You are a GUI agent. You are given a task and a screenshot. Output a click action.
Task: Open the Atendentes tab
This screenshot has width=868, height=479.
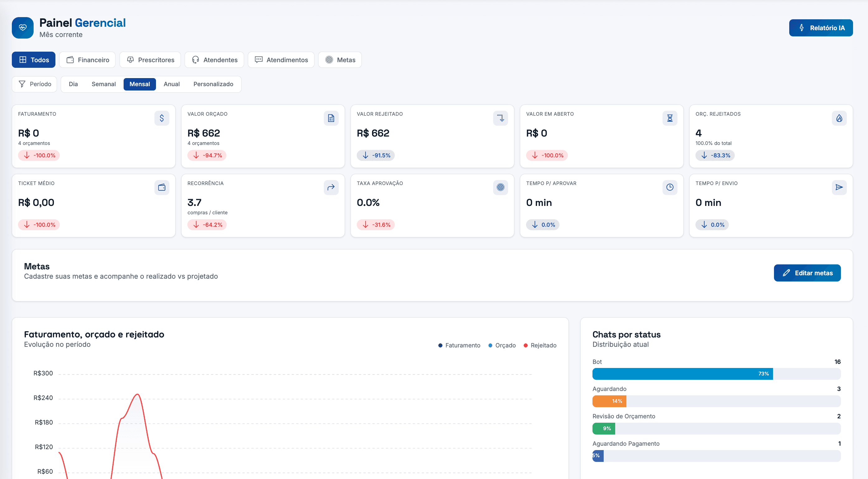[214, 60]
